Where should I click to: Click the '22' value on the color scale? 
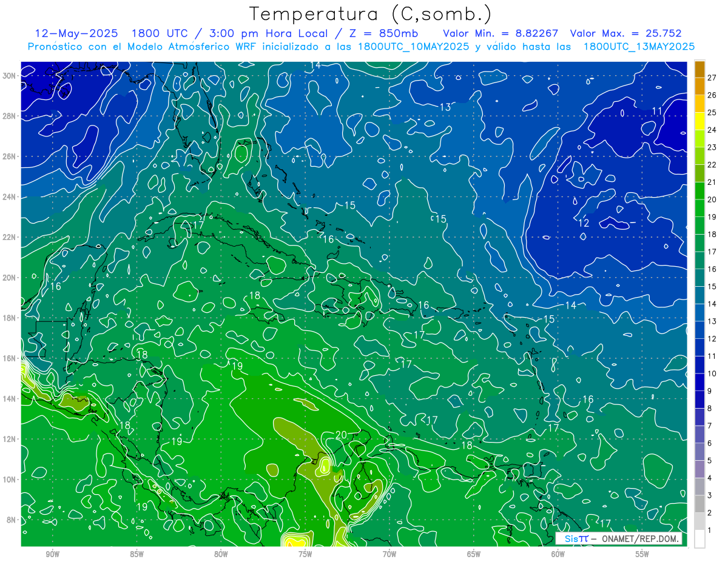712,164
